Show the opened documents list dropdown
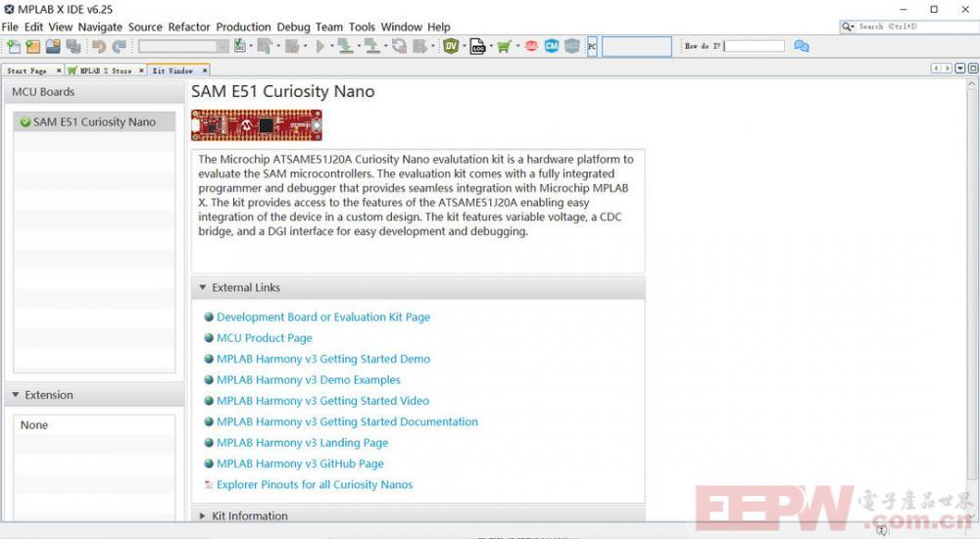Viewport: 980px width, 539px height. coord(960,69)
